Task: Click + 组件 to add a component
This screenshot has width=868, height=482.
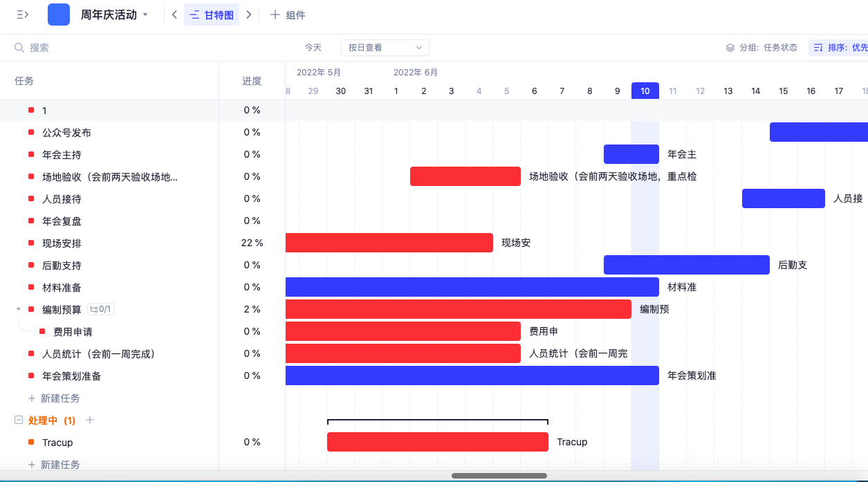Action: [x=289, y=14]
